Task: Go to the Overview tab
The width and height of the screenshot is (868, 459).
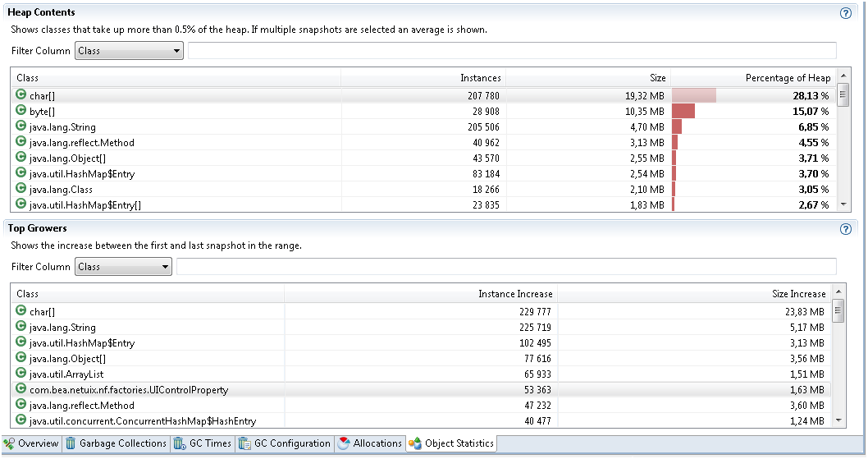Action: point(31,443)
